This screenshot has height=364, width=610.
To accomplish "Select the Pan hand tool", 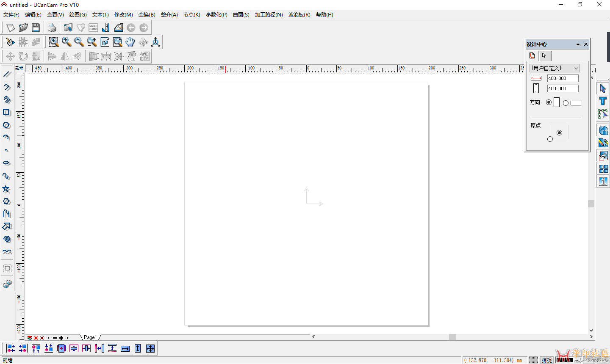I will point(130,42).
